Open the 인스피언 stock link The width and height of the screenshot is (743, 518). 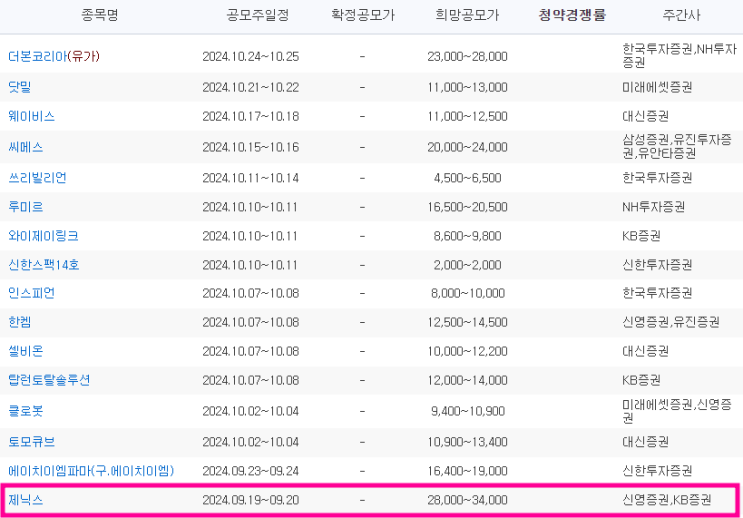tap(31, 293)
